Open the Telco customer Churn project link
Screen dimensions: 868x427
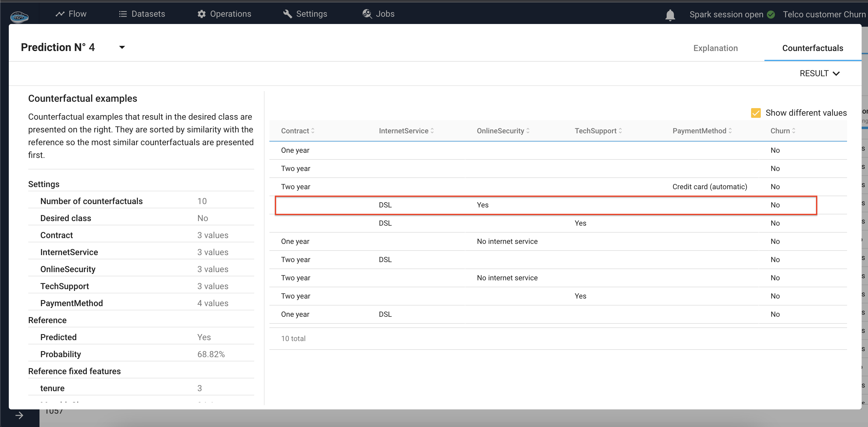coord(824,15)
